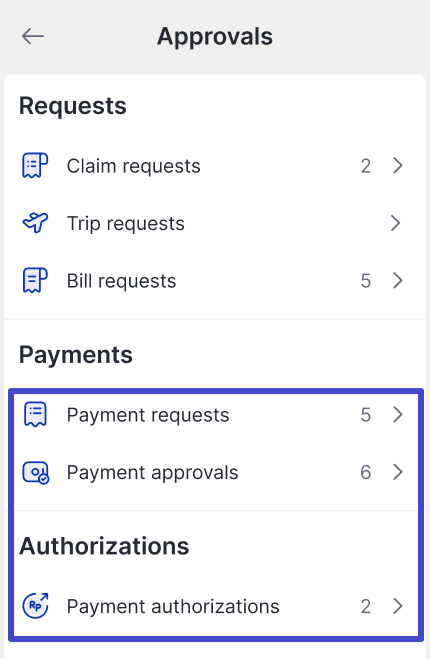The height and width of the screenshot is (659, 430).
Task: Open chevron next to Payment authorizations
Action: pyautogui.click(x=397, y=606)
